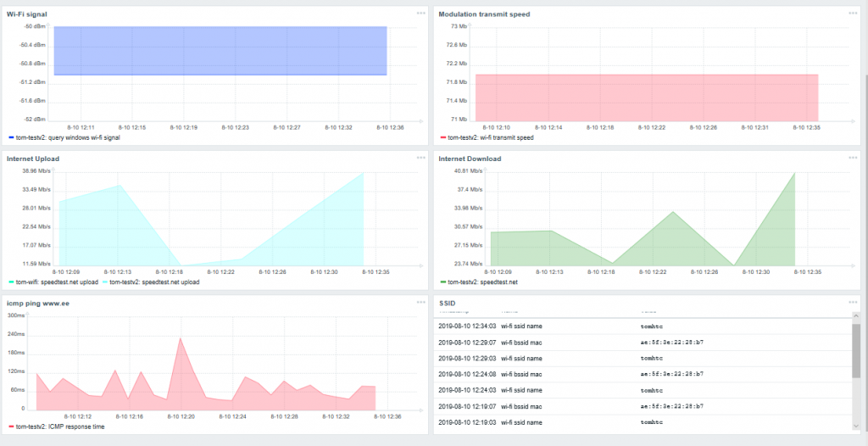Viewport: 868px width, 446px height.
Task: Open the icmp ping www.ee widget menu
Action: (x=420, y=300)
